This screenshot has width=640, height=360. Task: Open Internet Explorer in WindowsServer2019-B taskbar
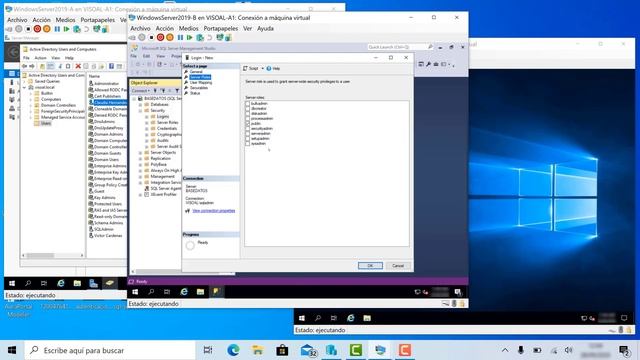coord(184,291)
